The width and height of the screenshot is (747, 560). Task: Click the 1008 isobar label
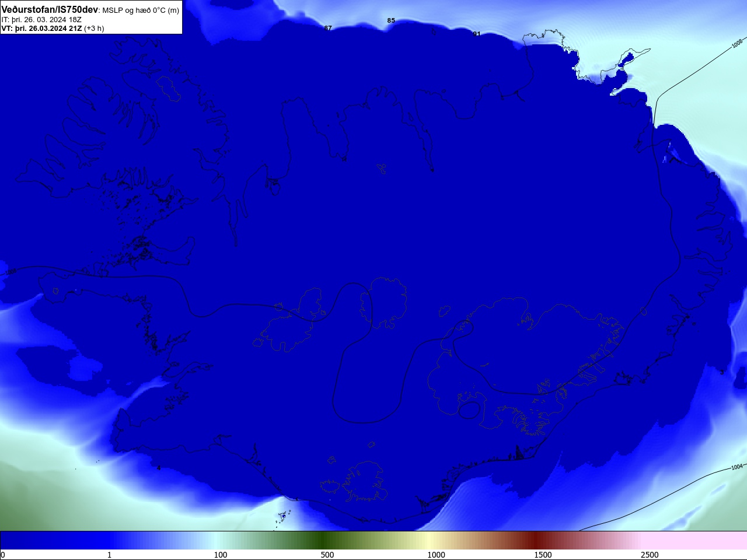(x=737, y=44)
